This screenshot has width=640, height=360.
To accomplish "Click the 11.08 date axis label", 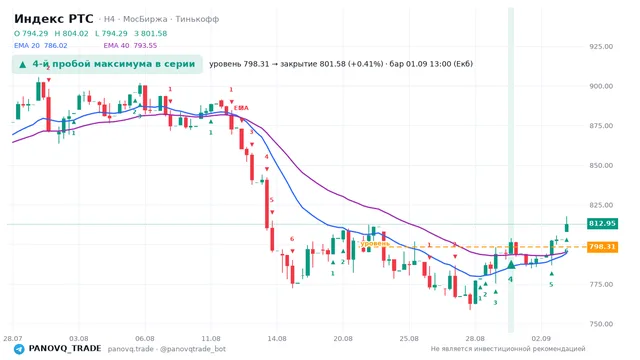I will point(211,338).
